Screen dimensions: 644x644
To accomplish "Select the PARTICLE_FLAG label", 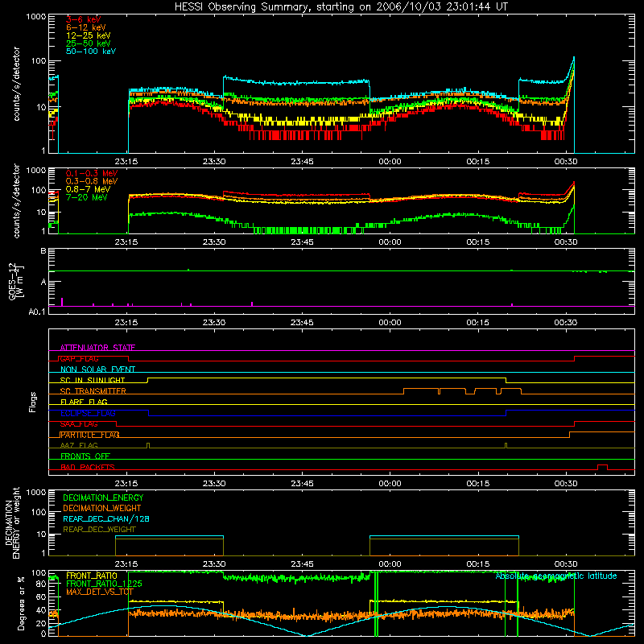I will click(90, 435).
